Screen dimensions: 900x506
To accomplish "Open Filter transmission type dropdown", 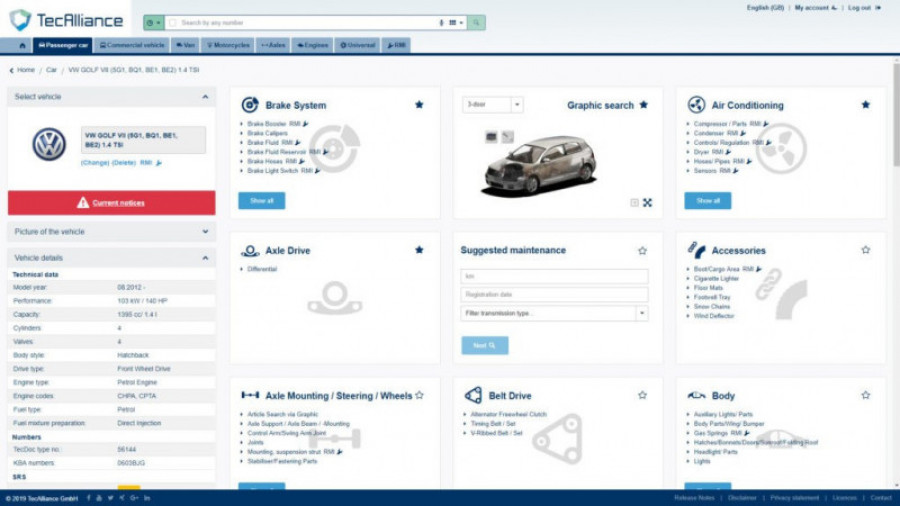I will (x=554, y=313).
